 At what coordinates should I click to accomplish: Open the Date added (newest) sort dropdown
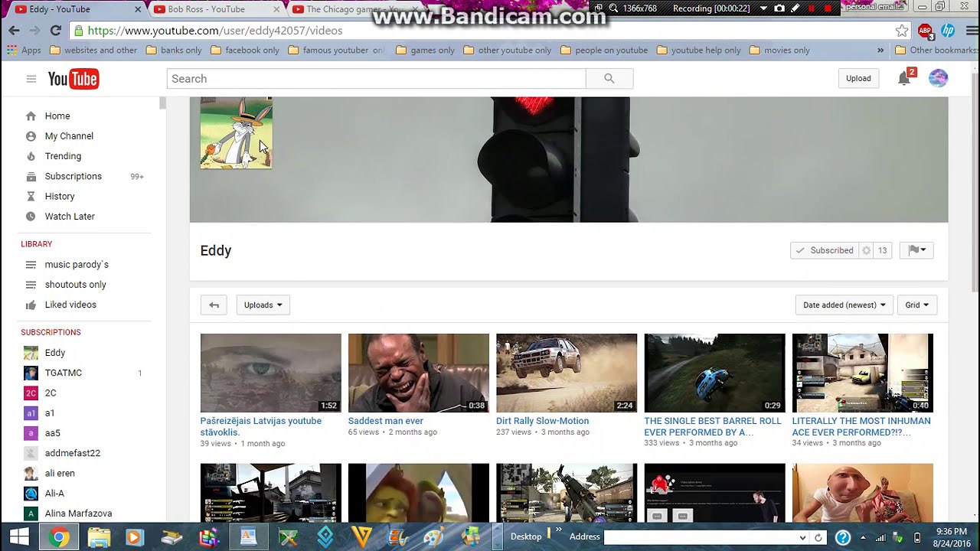(844, 305)
